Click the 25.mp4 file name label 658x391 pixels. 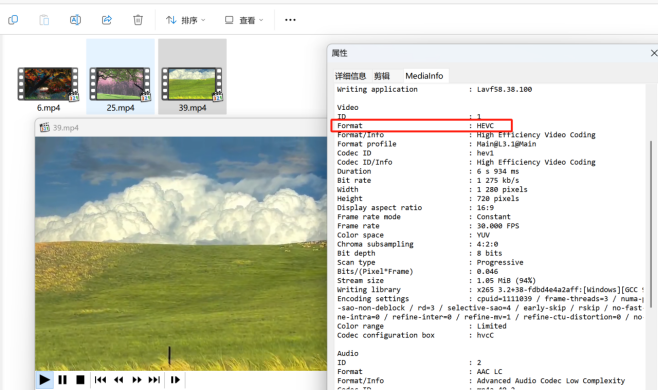click(x=120, y=108)
